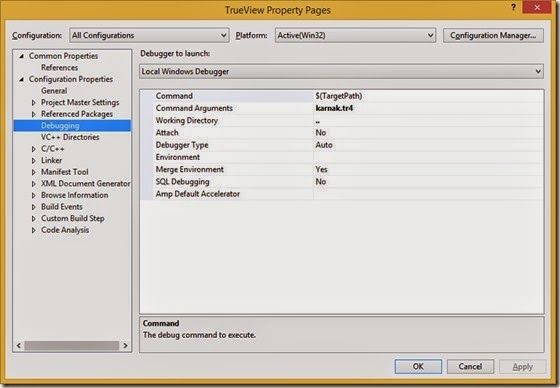Expand the Referenced Packages node
The width and height of the screenshot is (560, 388).
(34, 114)
